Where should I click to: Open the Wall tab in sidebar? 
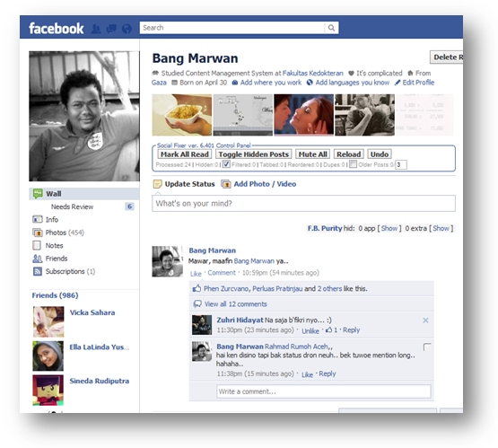(x=84, y=194)
